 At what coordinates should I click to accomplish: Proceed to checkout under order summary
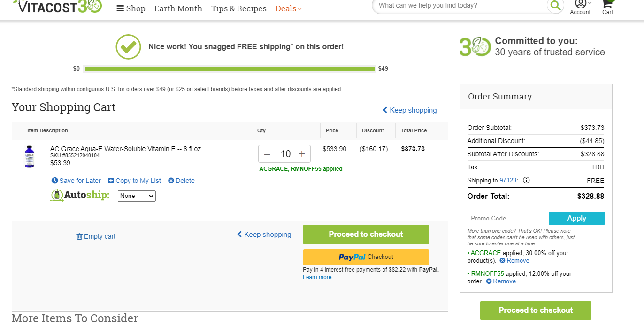pyautogui.click(x=536, y=311)
